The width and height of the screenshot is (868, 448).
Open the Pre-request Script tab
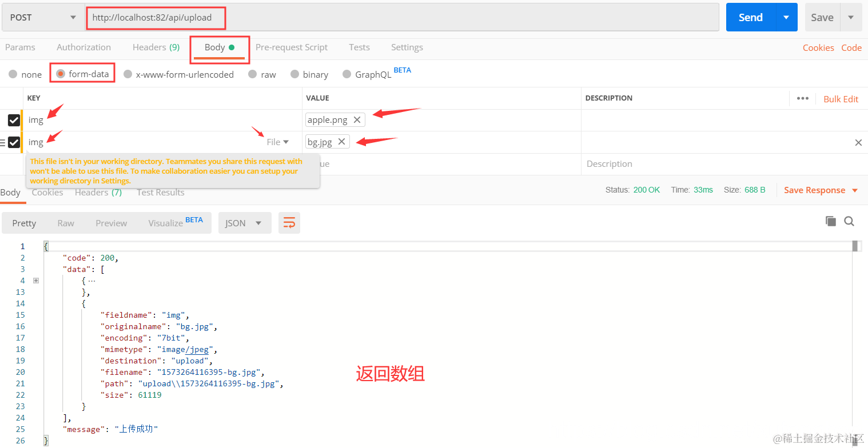coord(292,47)
